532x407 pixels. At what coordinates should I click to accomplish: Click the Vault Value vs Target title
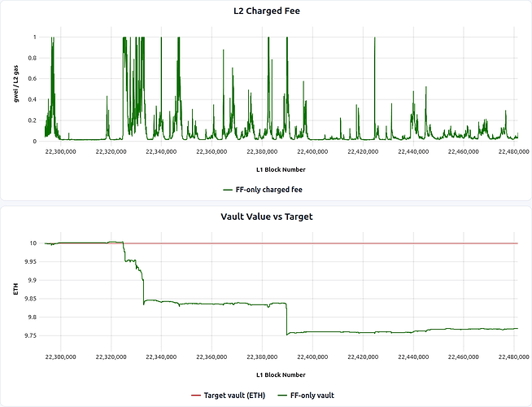click(266, 217)
